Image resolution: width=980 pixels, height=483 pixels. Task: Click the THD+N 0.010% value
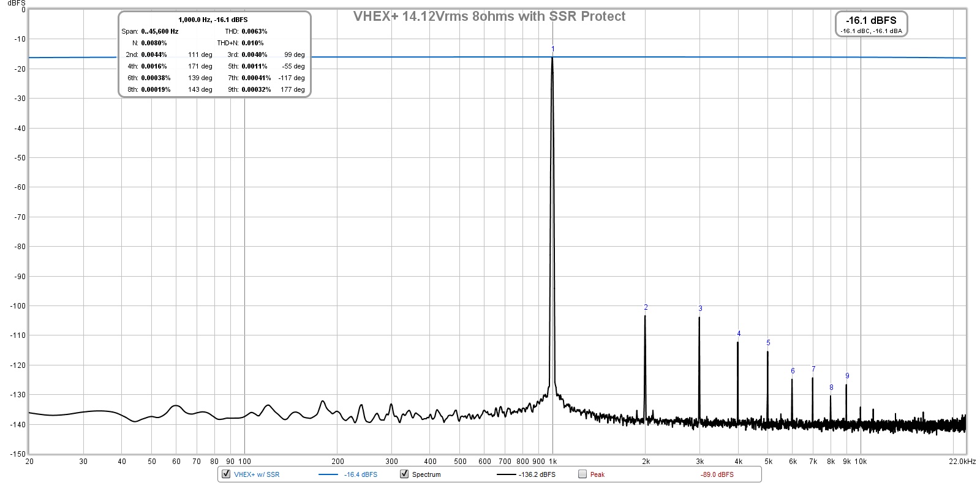pos(252,43)
